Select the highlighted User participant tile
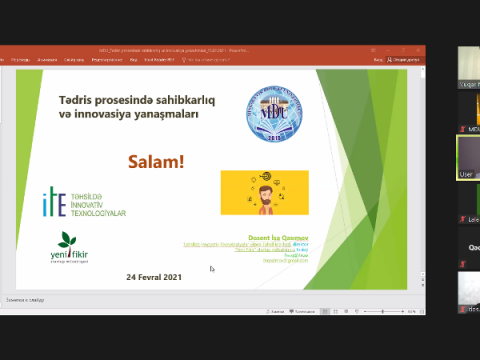 coord(468,158)
